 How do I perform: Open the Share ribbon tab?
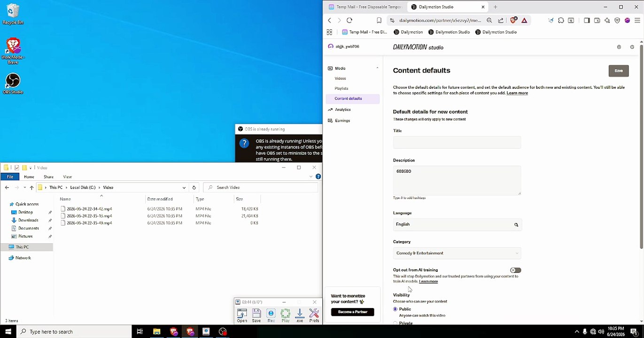[48, 177]
